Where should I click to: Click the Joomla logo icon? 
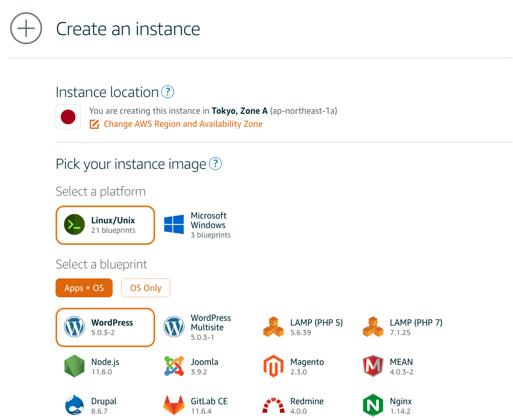coord(174,366)
